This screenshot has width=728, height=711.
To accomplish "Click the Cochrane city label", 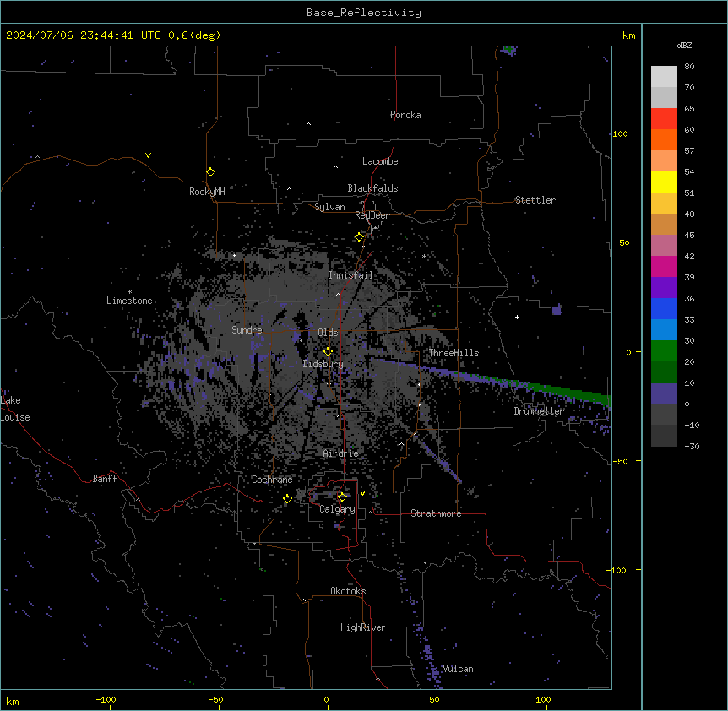I will pyautogui.click(x=272, y=480).
